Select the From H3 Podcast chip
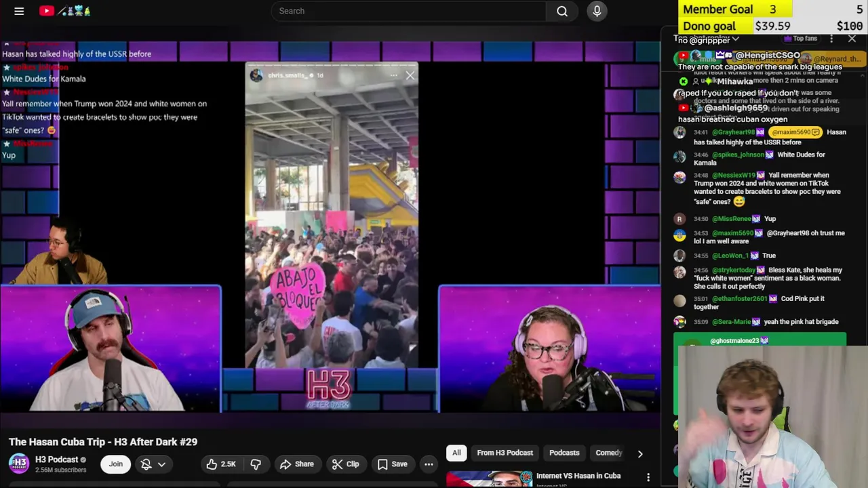Viewport: 868px width, 488px height. click(505, 453)
